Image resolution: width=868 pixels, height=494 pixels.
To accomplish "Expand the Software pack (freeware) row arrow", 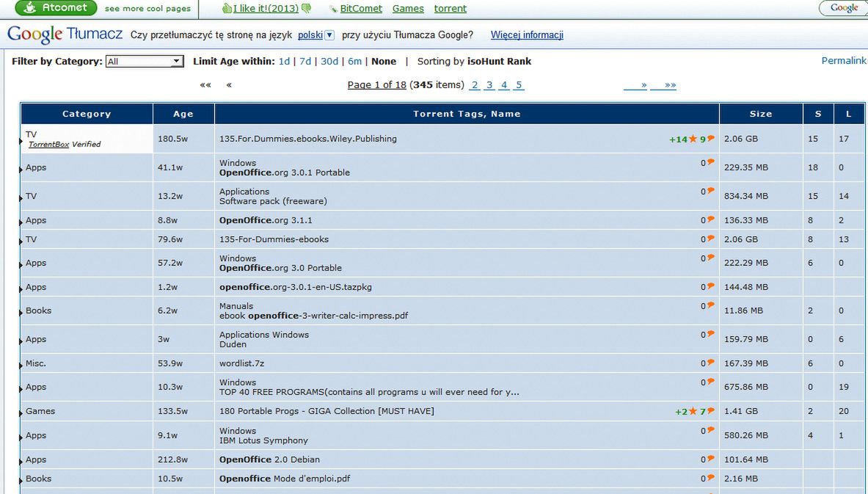I will [x=21, y=199].
